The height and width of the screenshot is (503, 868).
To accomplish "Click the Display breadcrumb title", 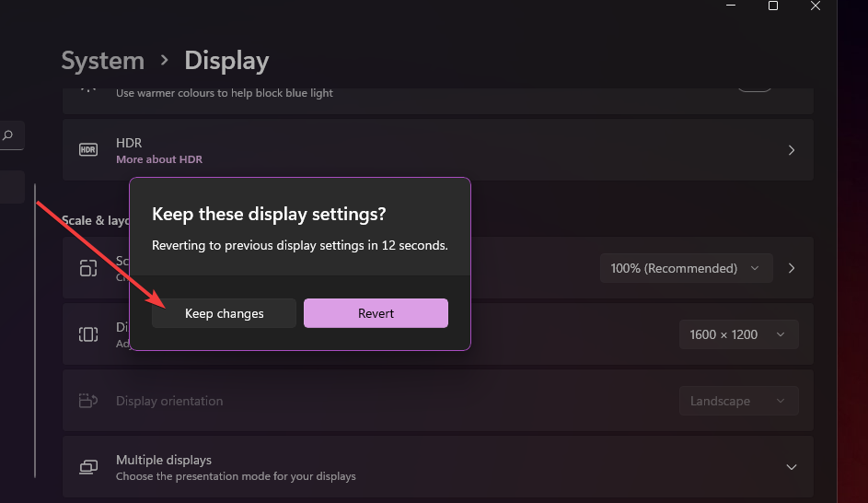I will coord(226,61).
